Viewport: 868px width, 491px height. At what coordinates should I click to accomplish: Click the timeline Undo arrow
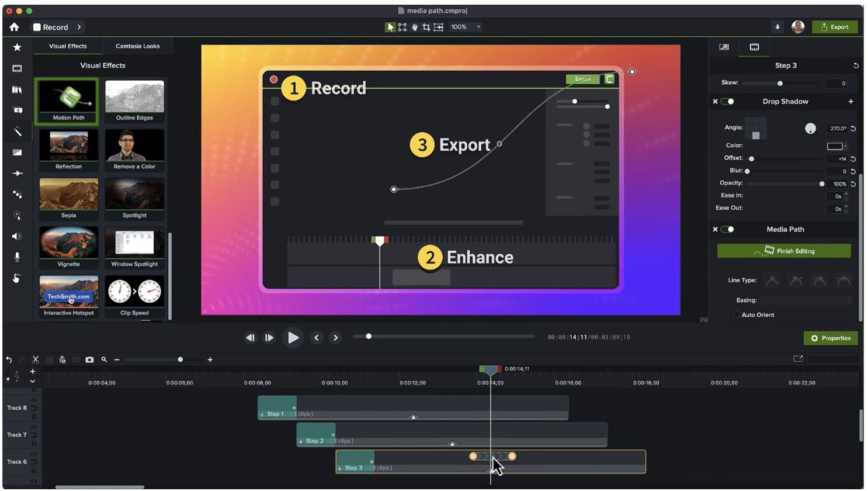tap(9, 359)
